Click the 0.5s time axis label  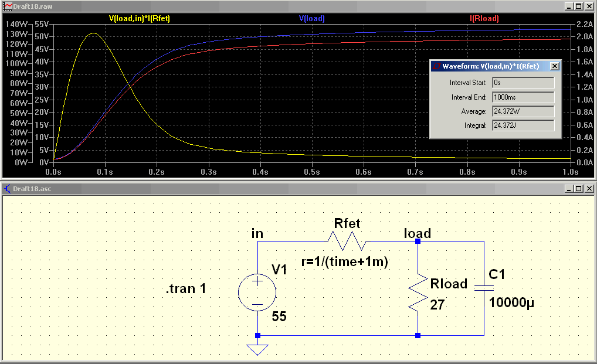tap(312, 172)
